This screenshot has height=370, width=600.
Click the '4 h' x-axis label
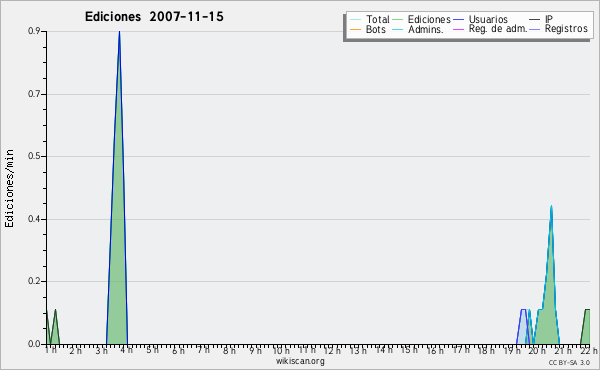[126, 350]
